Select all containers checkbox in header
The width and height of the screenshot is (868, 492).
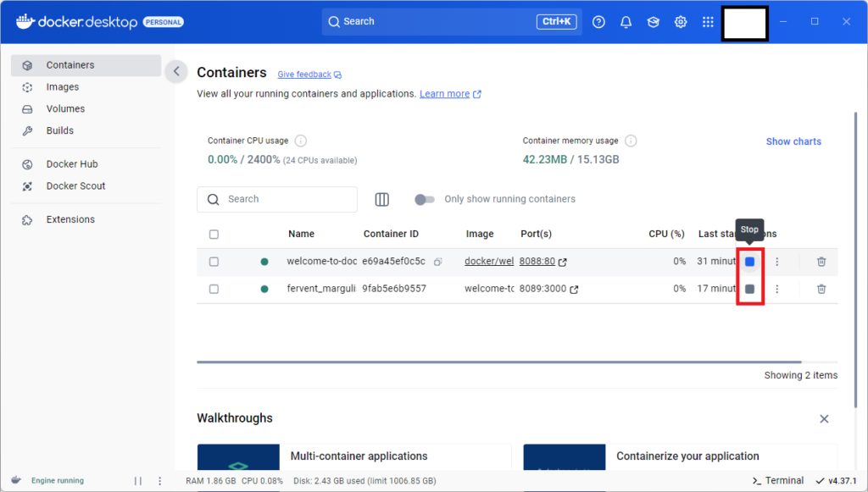pos(214,235)
